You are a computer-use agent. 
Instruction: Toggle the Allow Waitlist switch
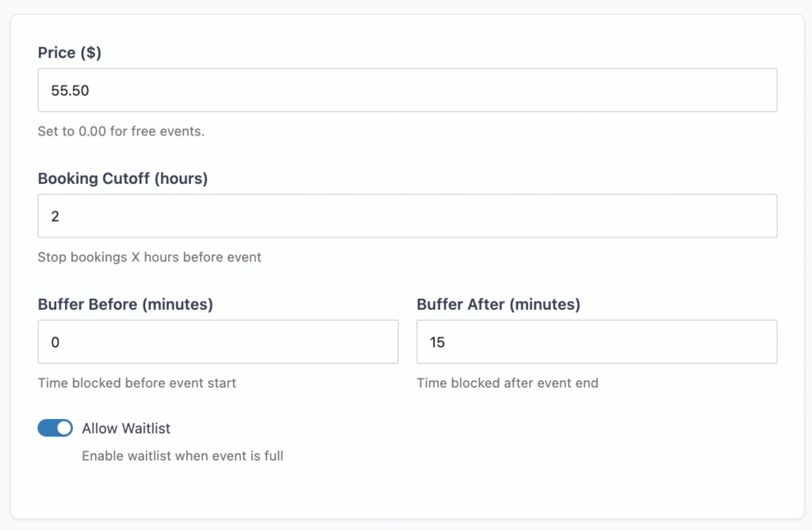tap(55, 429)
